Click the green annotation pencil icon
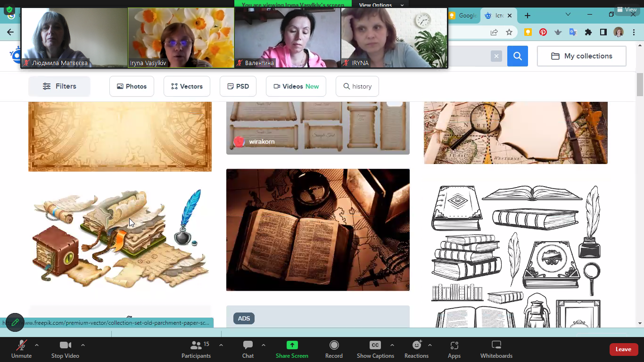This screenshot has width=644, height=362. tap(15, 322)
